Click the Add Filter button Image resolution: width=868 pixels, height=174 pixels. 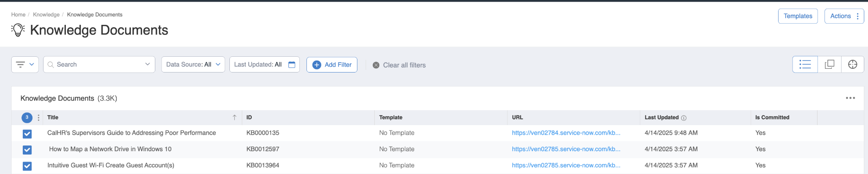332,65
